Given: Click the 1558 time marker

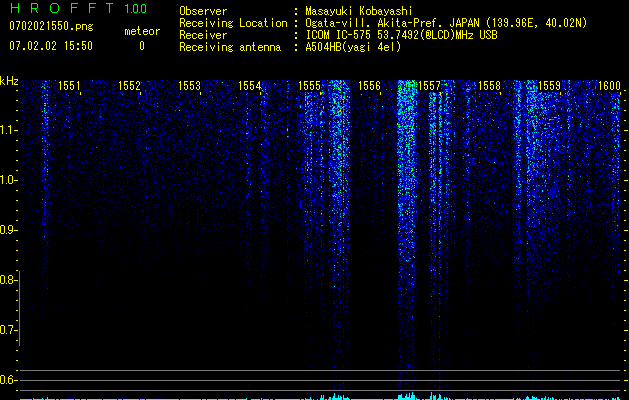Looking at the screenshot, I should [x=489, y=85].
